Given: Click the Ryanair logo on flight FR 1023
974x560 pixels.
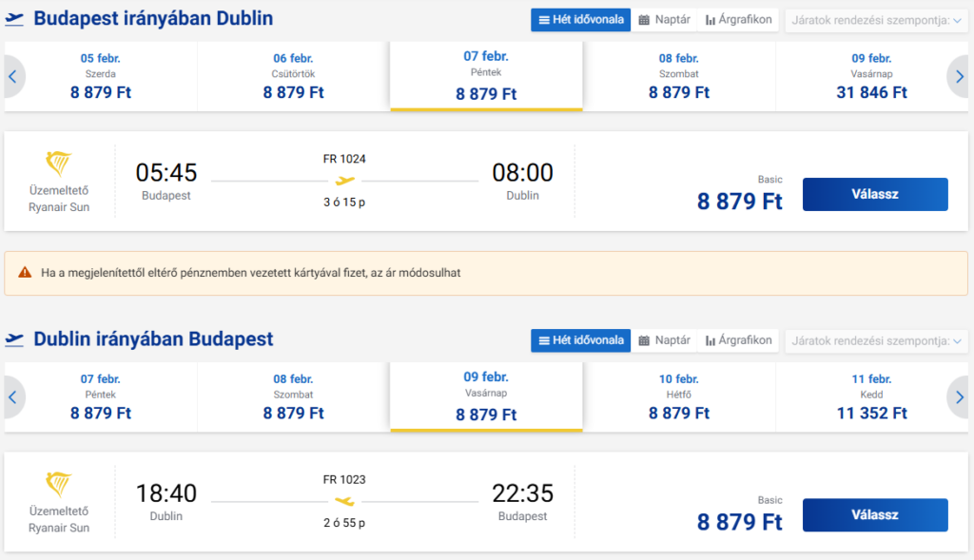Looking at the screenshot, I should point(59,484).
